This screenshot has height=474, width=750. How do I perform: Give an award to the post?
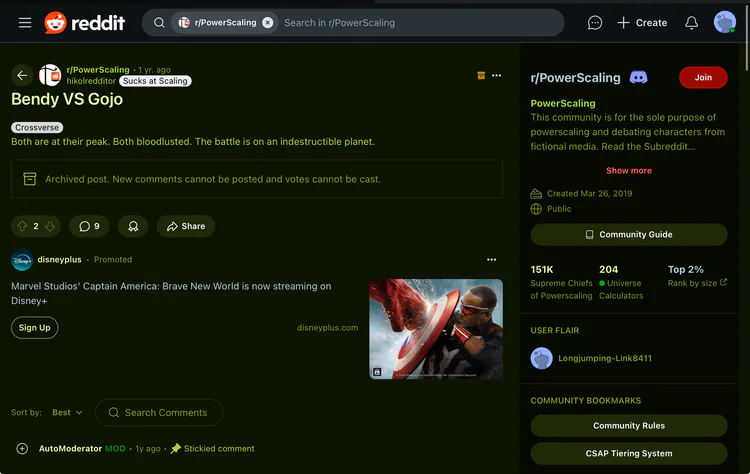(x=133, y=226)
